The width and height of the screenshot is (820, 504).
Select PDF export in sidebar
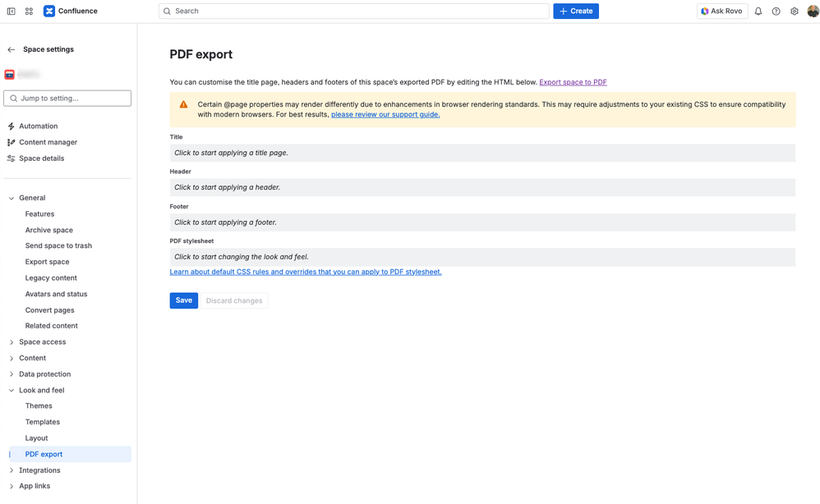[x=70, y=455]
